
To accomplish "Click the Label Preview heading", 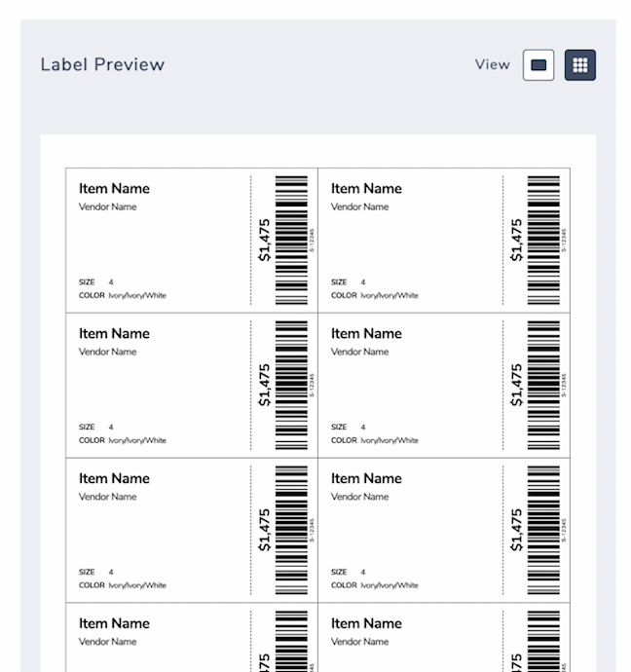I will point(102,65).
